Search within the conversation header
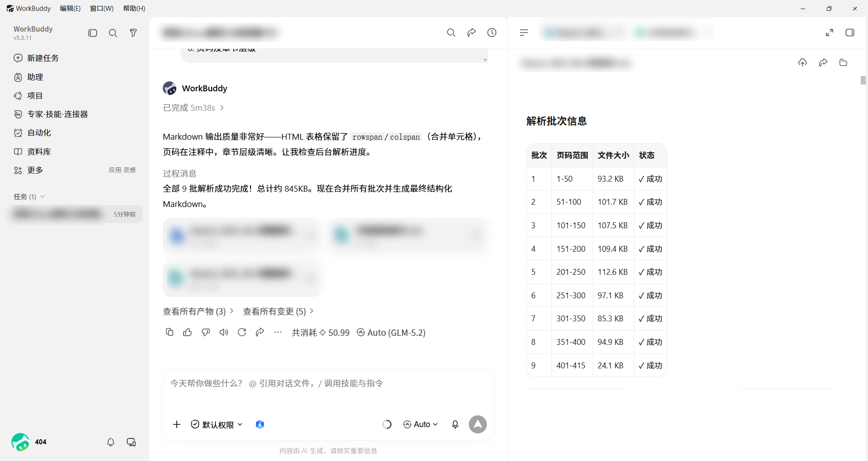 (x=451, y=33)
